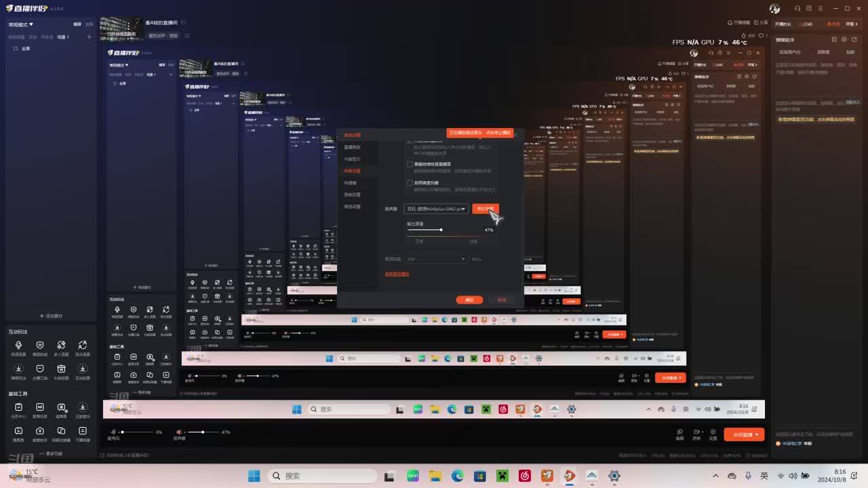Viewport: 868px width, 488px height.
Task: Switch to 快捷键 settings tab
Action: (351, 183)
